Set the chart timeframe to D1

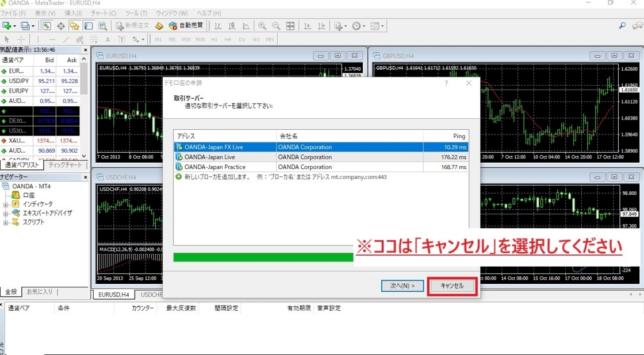tap(242, 40)
